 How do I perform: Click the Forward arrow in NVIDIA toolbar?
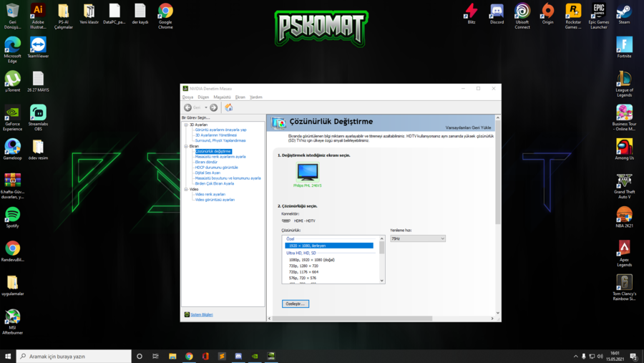[x=213, y=107]
